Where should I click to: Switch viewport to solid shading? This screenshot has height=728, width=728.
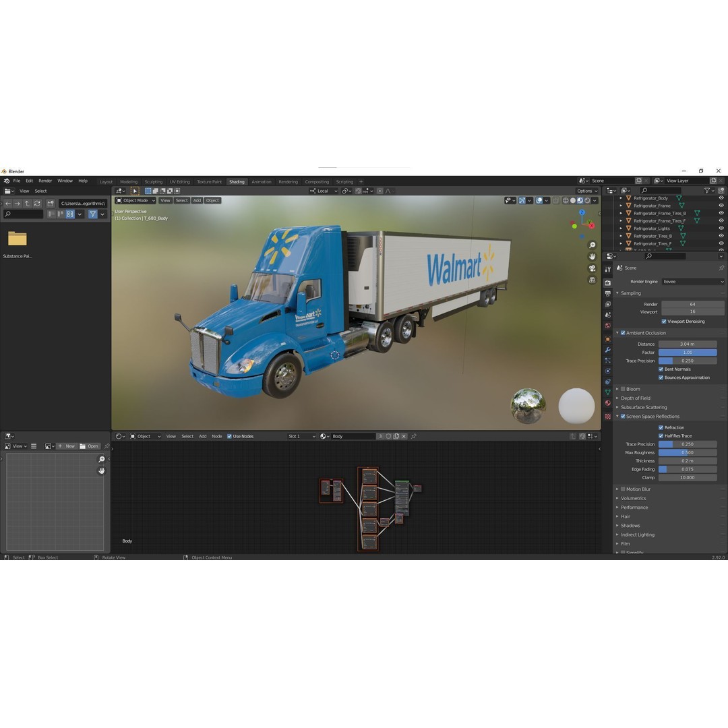tap(573, 201)
